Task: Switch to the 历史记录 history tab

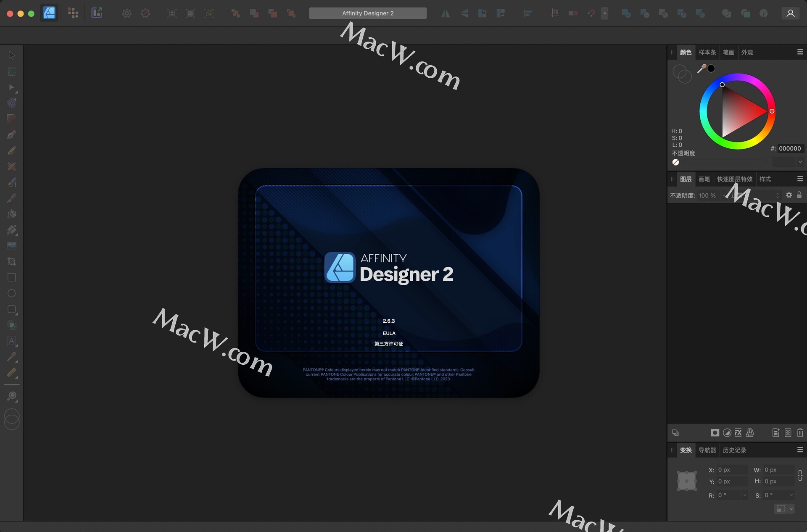Action: pyautogui.click(x=734, y=450)
